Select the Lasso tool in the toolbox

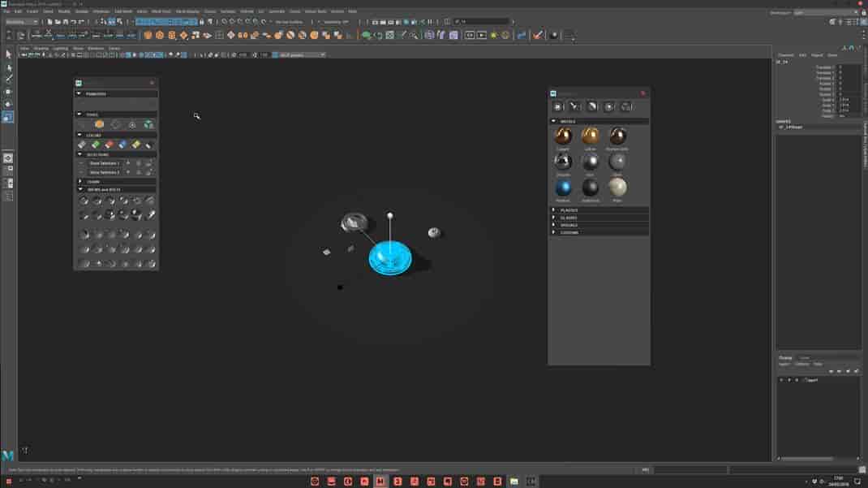coord(8,67)
